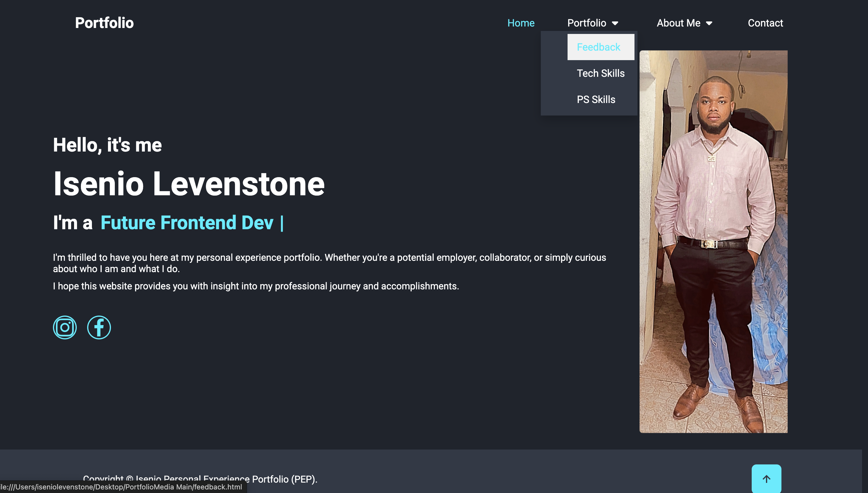Viewport: 868px width, 493px height.
Task: Select Feedback from the Portfolio dropdown
Action: coord(598,47)
